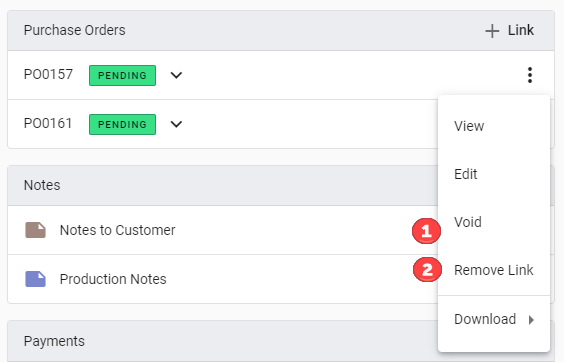Viewport: 564px width, 362px height.
Task: Click the PENDING status badge on PO0161
Action: [x=122, y=124]
